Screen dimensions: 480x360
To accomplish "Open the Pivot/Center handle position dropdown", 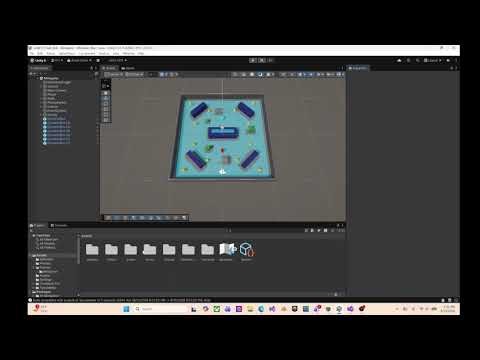I will tap(114, 74).
